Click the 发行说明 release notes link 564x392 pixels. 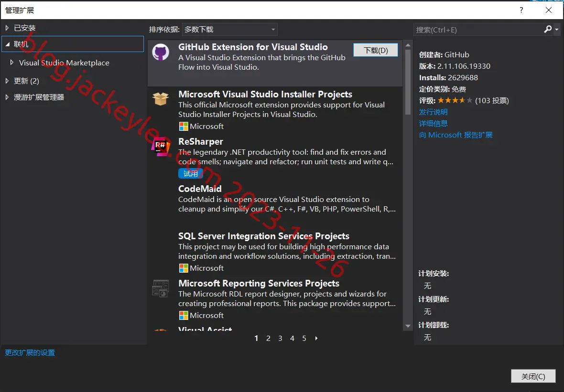pyautogui.click(x=433, y=112)
